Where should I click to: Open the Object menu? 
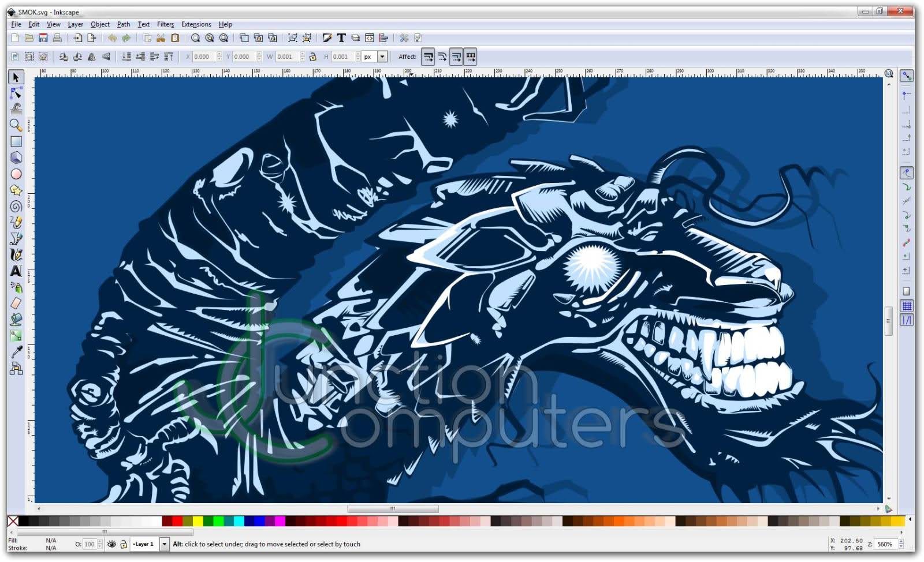coord(100,24)
